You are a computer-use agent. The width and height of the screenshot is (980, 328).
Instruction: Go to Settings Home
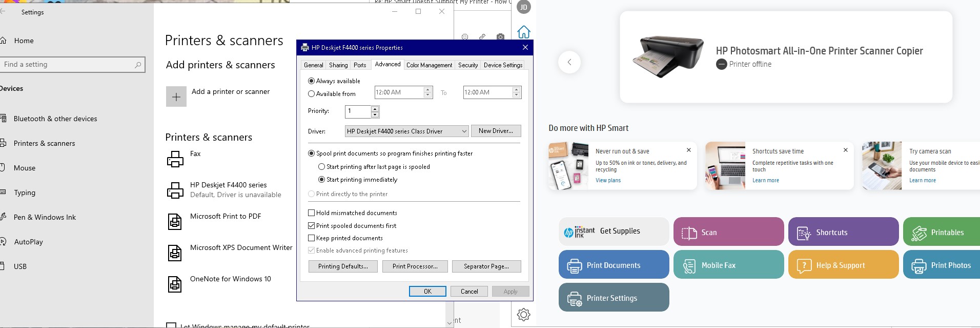24,41
